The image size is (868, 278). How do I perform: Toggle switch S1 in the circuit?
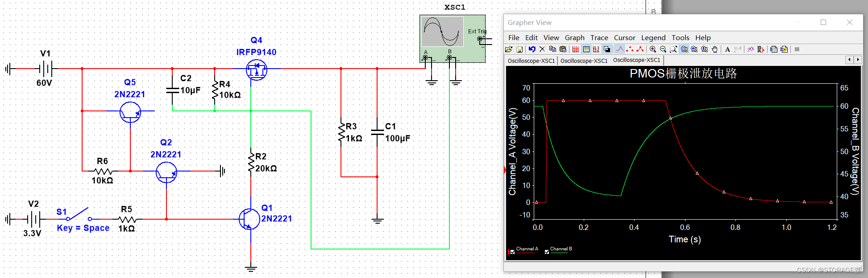(79, 214)
